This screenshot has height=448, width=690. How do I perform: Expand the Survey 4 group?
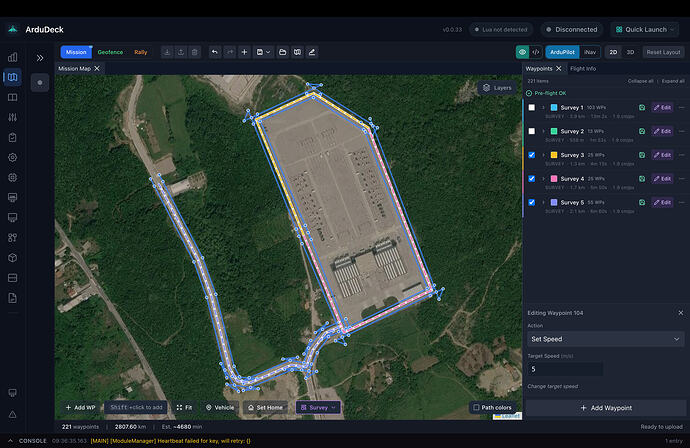(543, 179)
